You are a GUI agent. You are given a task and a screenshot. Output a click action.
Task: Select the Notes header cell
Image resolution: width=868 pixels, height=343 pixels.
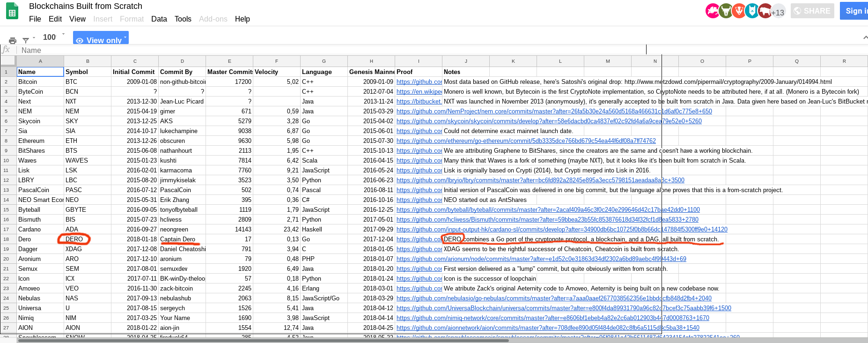(466, 72)
